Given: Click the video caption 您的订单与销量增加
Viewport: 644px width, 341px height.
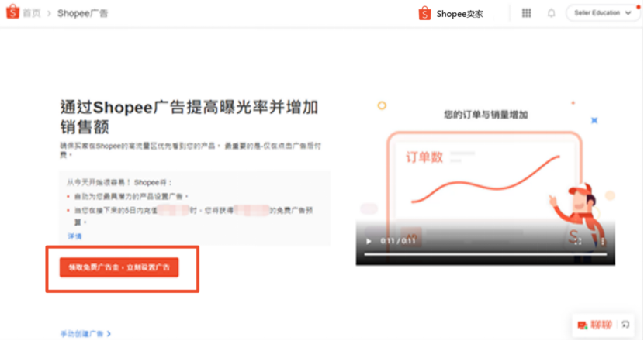Looking at the screenshot, I should coord(486,115).
